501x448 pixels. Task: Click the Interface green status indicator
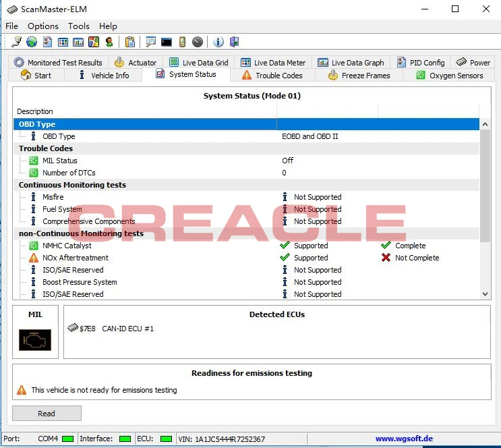tap(125, 439)
